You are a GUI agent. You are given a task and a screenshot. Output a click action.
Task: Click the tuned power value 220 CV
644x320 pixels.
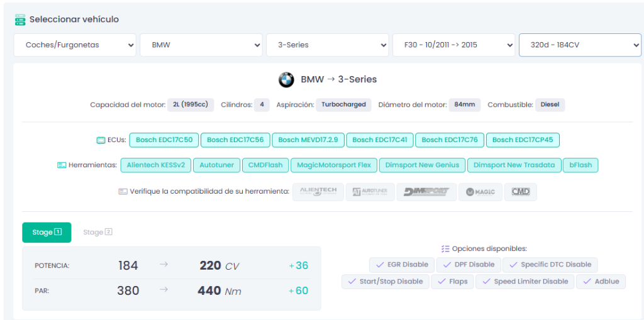219,266
